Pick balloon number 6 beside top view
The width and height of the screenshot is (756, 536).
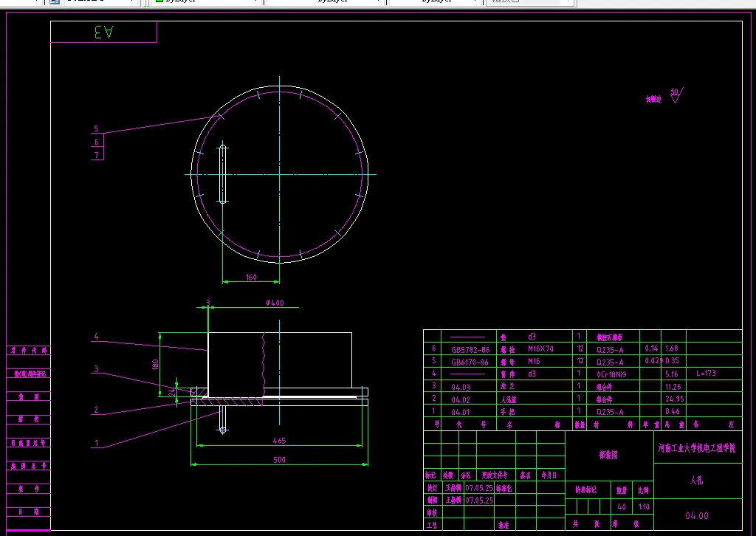(x=97, y=142)
